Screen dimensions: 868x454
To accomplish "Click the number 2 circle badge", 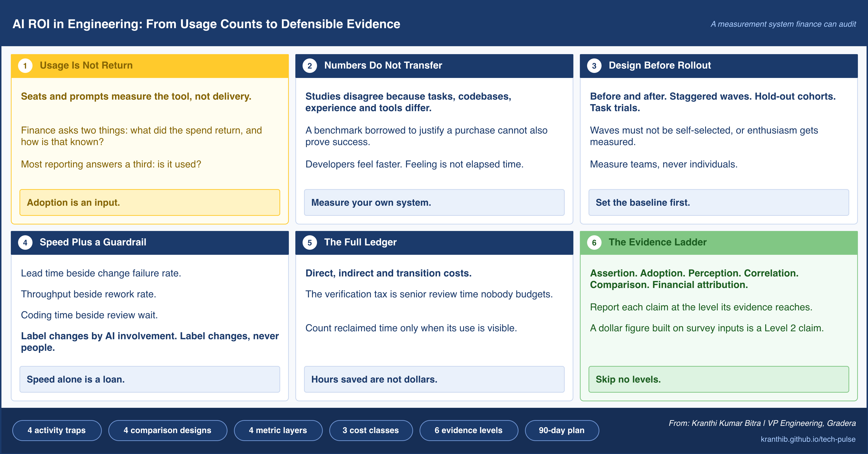I will click(x=309, y=66).
